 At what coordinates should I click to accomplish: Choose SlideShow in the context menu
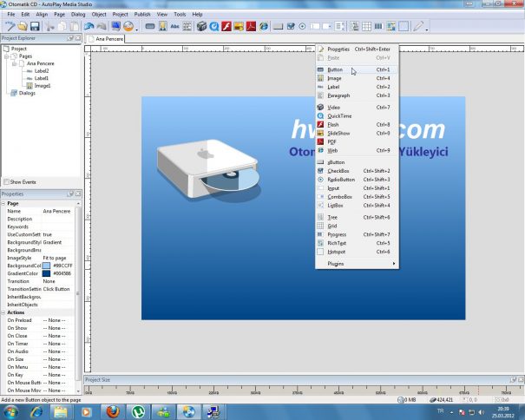coord(357,133)
